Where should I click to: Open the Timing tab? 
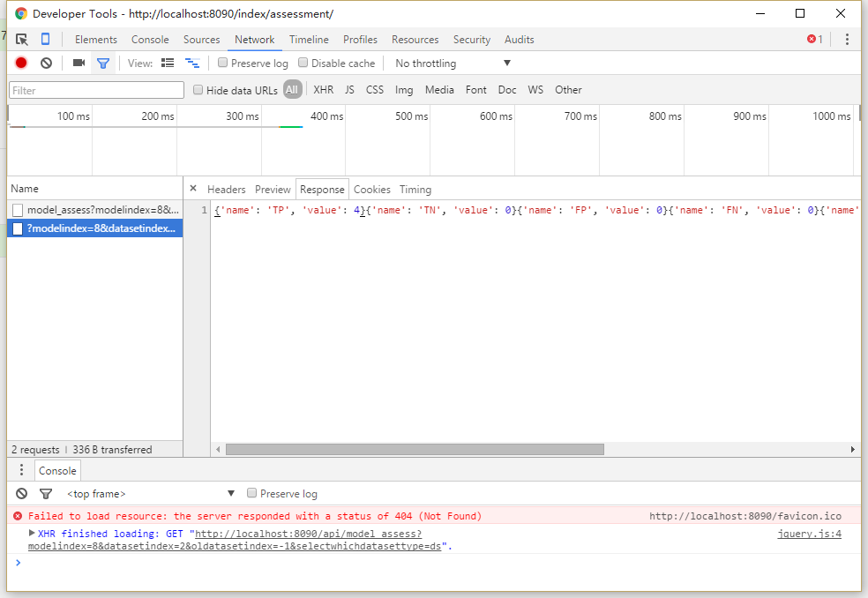coord(415,190)
